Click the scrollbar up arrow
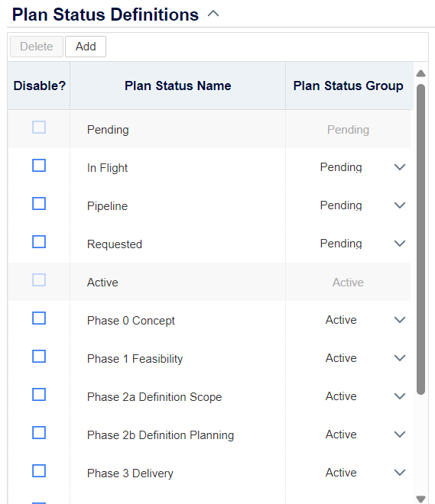The height and width of the screenshot is (504, 435). point(420,73)
